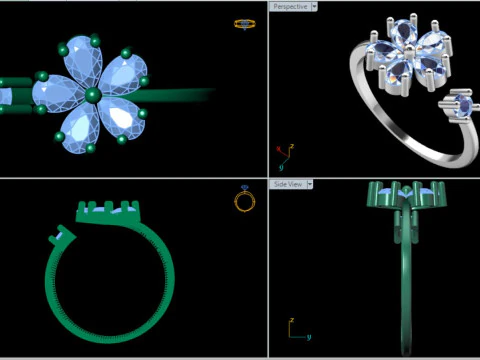Open the Side View dropdown arrow
Screen dimensions: 480x360
pyautogui.click(x=310, y=184)
